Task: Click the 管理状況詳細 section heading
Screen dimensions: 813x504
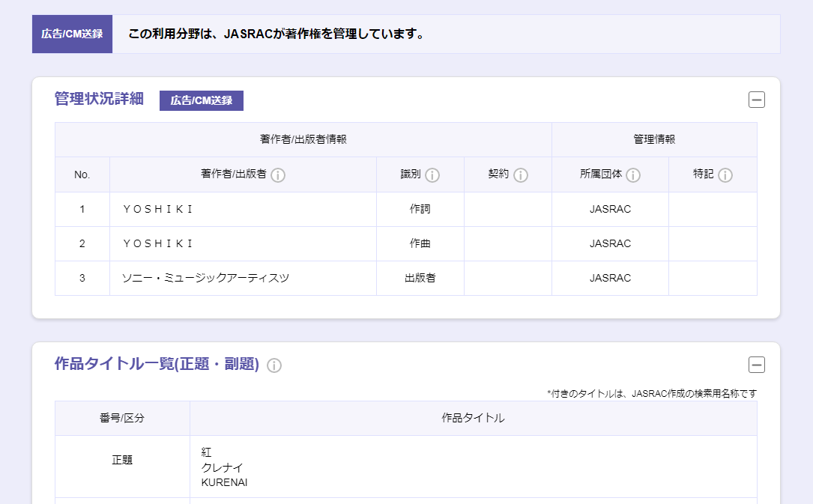Action: (x=99, y=100)
